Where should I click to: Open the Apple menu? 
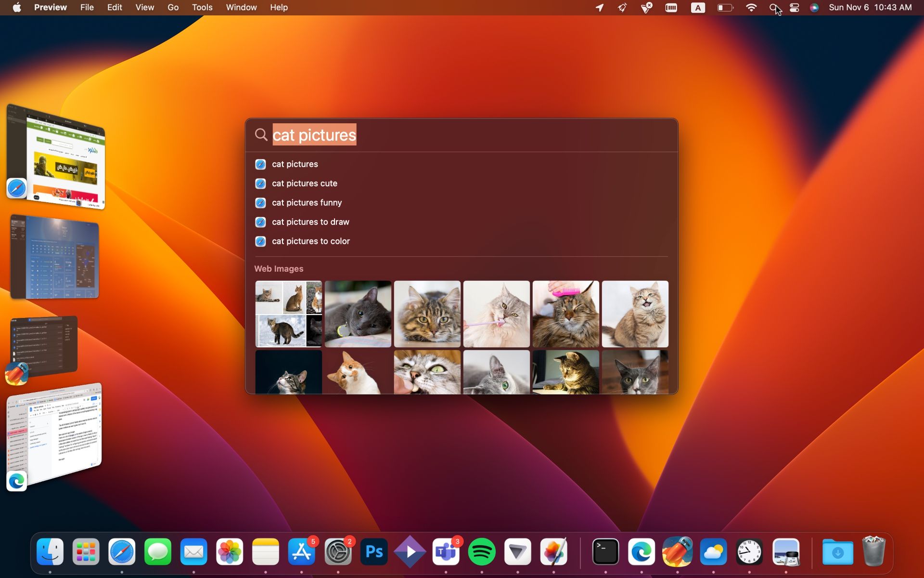(x=17, y=8)
